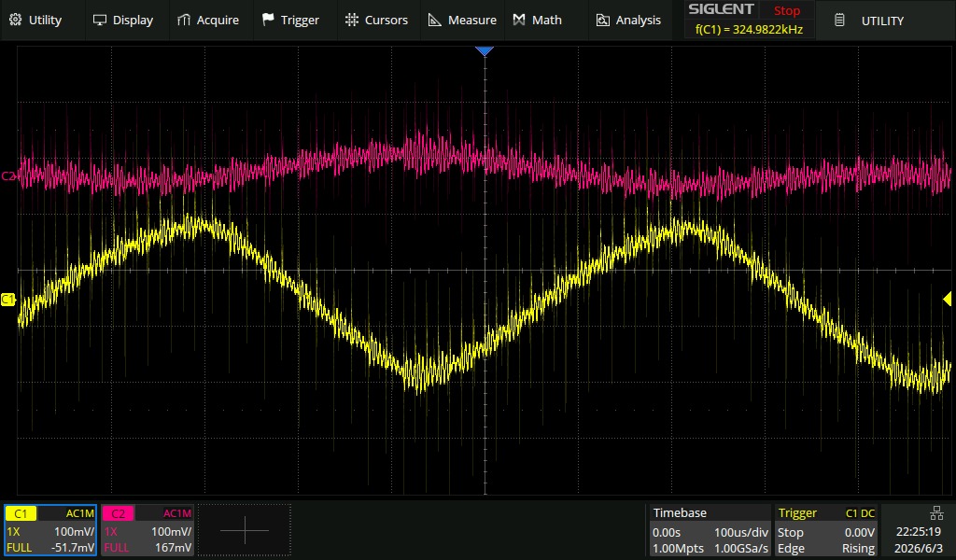Click the Trigger flag icon
The width and height of the screenshot is (956, 560).
coord(268,21)
